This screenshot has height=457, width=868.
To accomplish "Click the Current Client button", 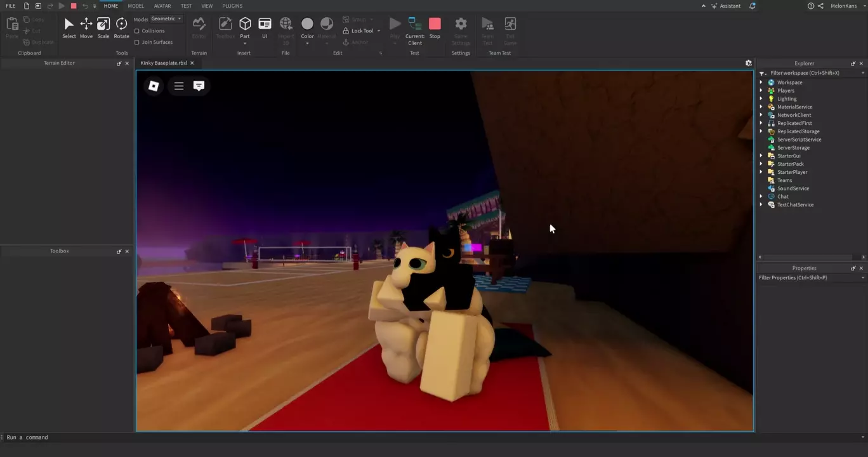I will (x=415, y=29).
